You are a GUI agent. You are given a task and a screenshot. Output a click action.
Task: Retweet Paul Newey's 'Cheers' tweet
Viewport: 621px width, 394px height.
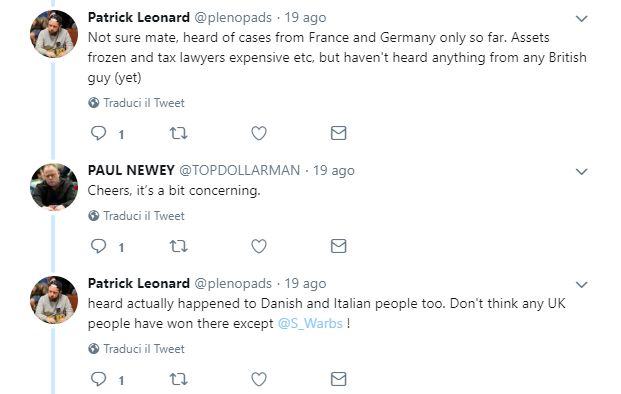click(x=179, y=246)
